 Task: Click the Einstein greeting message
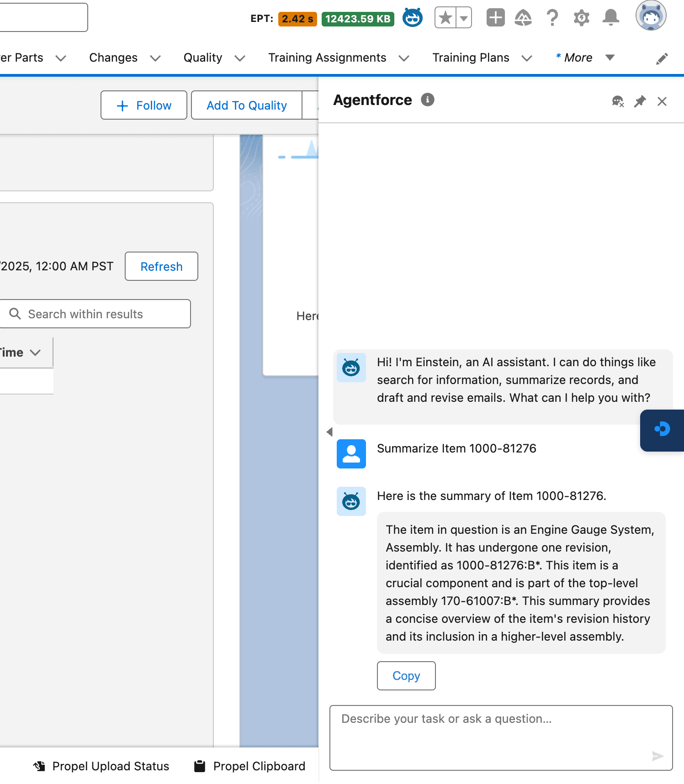[x=503, y=387]
